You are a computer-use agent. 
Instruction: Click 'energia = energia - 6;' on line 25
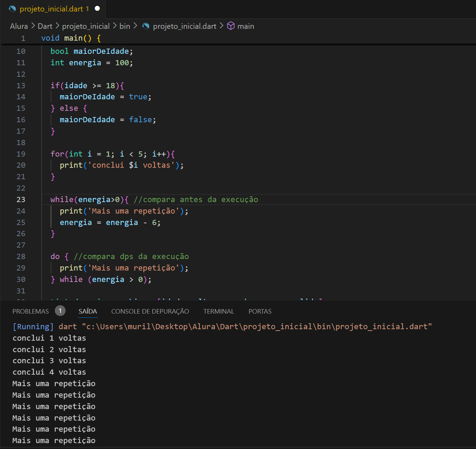(x=110, y=223)
